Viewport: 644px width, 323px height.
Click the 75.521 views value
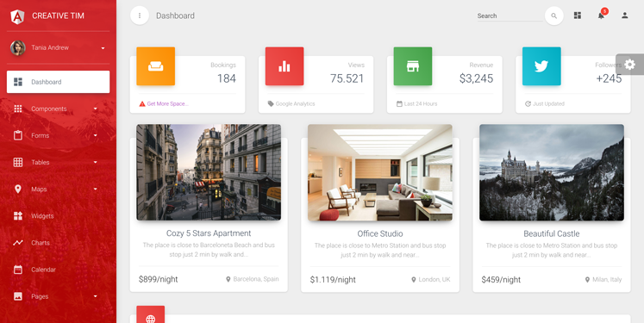[347, 78]
